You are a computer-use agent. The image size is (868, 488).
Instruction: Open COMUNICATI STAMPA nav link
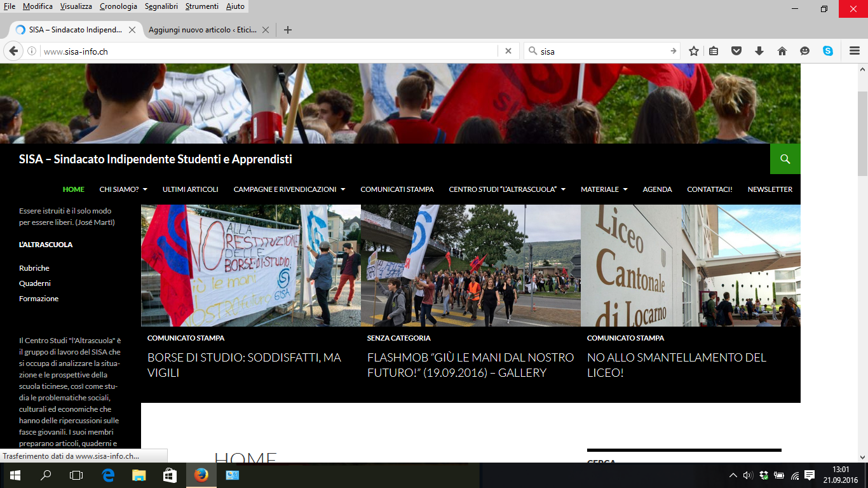tap(397, 189)
